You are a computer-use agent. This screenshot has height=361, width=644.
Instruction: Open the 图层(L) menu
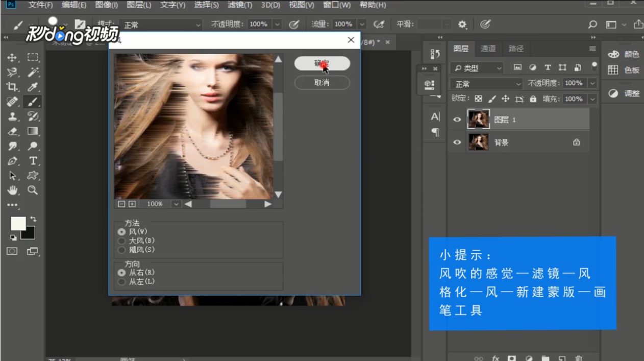coord(139,5)
